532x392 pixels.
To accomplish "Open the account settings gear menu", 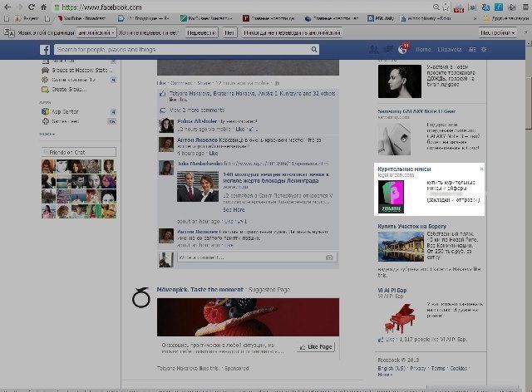I will [x=484, y=50].
